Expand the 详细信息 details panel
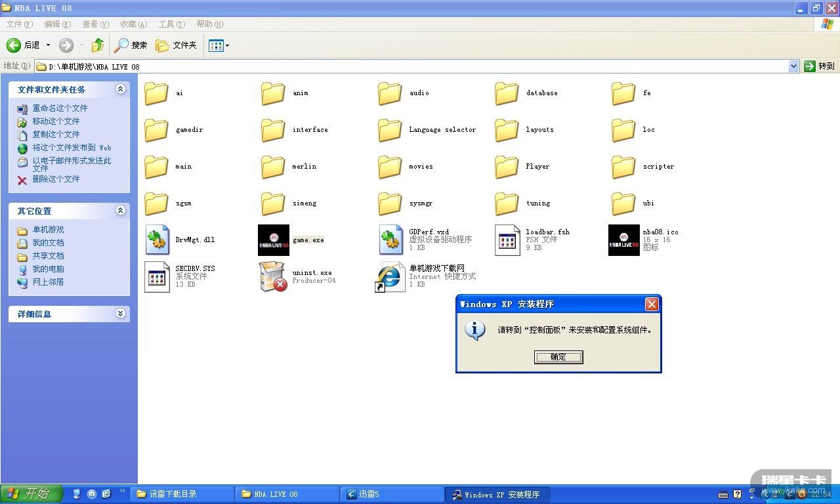This screenshot has height=504, width=840. pyautogui.click(x=120, y=314)
